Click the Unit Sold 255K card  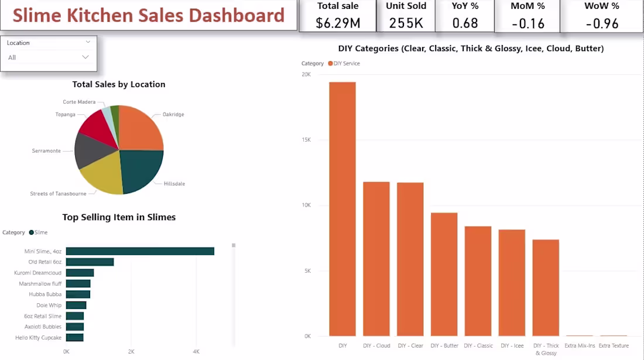[x=406, y=16]
